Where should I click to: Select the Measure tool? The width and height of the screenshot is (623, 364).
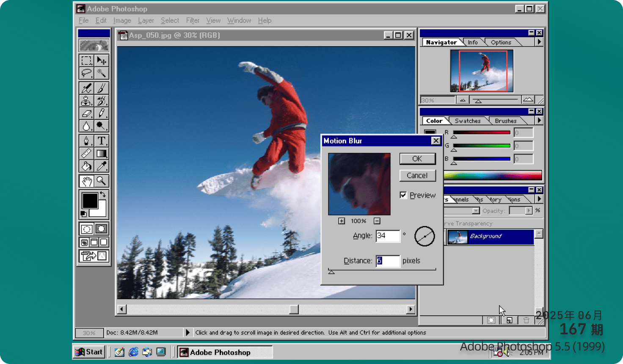86,154
